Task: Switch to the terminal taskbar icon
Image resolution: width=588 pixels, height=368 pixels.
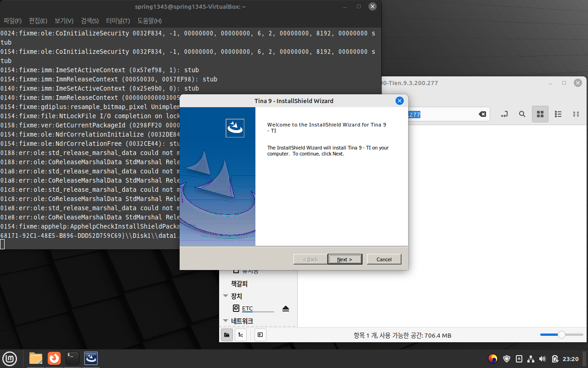Action: click(x=73, y=358)
